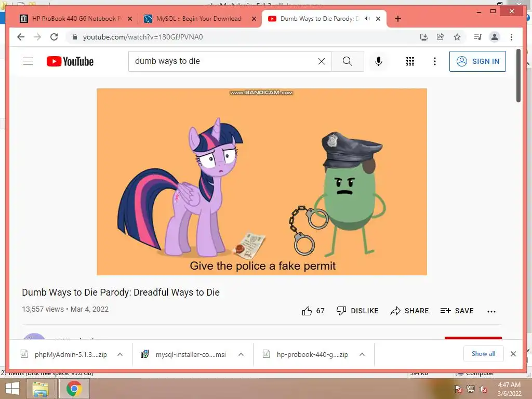532x399 pixels.
Task: Open Chrome three-dot menu
Action: pos(511,37)
